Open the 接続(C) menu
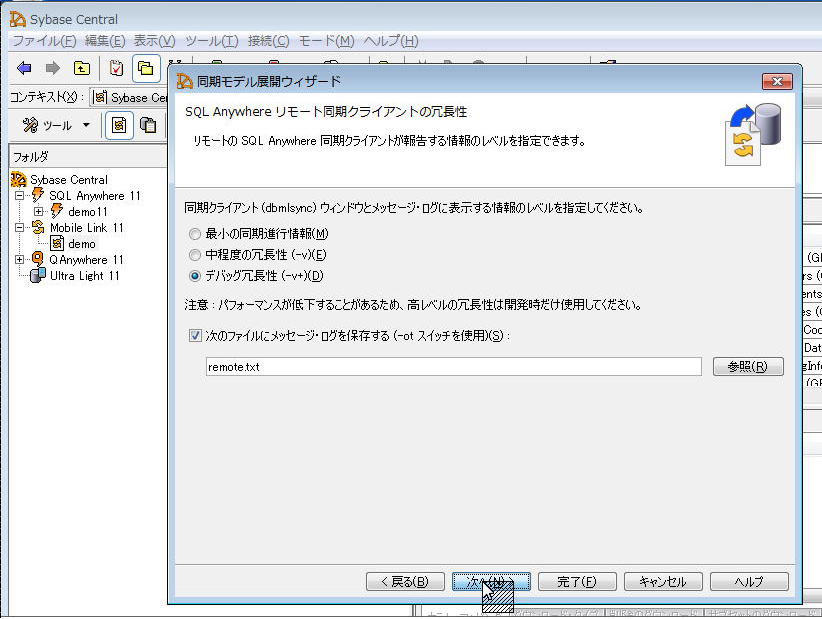The height and width of the screenshot is (619, 822). tap(268, 41)
